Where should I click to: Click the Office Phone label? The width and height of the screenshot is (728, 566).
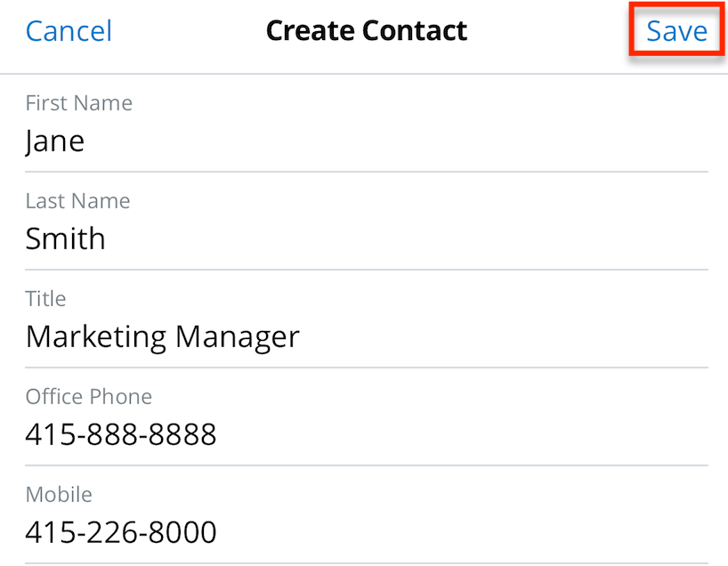click(x=88, y=396)
